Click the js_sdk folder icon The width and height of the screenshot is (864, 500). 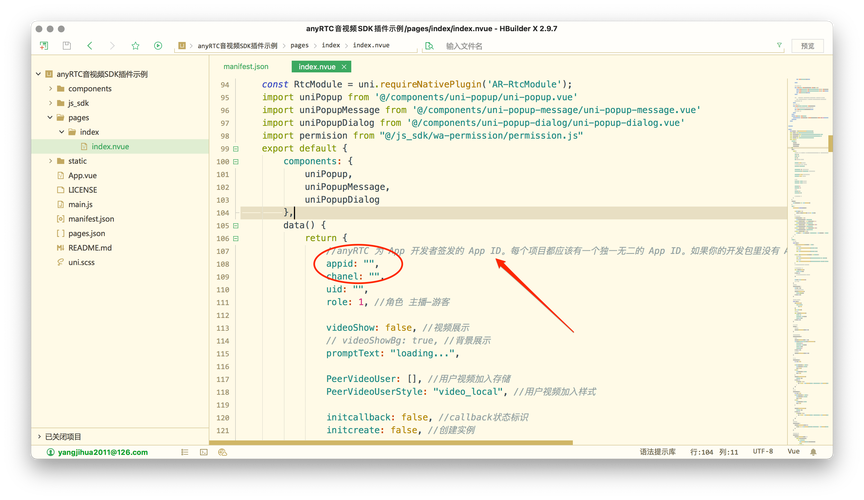61,103
